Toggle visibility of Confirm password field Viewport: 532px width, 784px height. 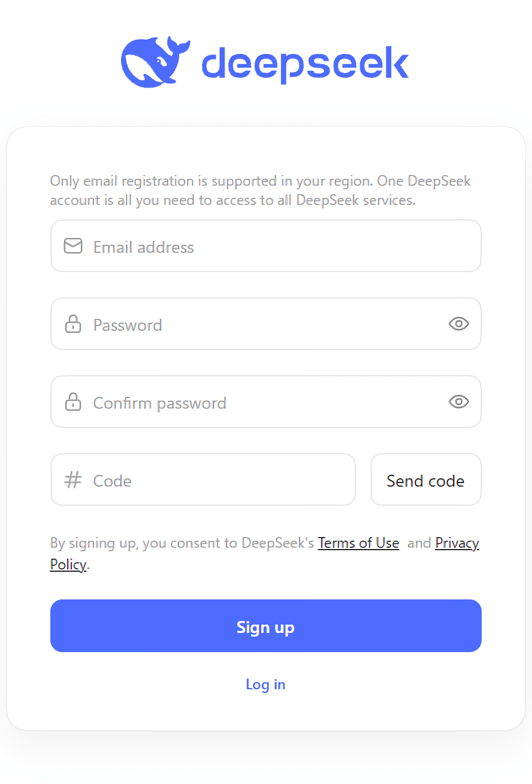(x=458, y=402)
